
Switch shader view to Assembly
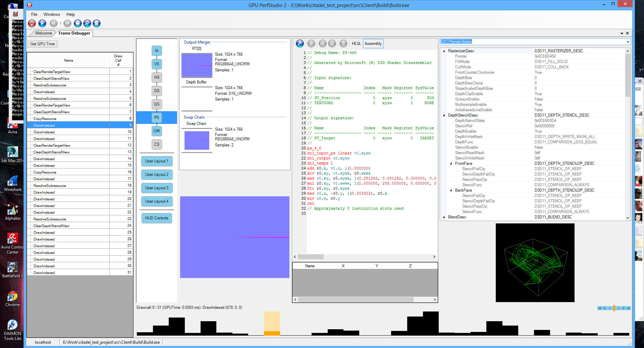373,44
